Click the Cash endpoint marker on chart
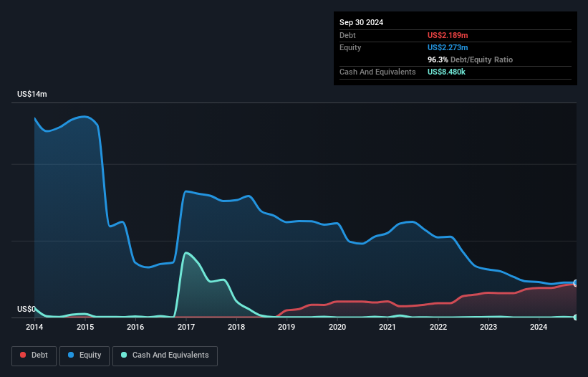This screenshot has width=588, height=377. 576,318
